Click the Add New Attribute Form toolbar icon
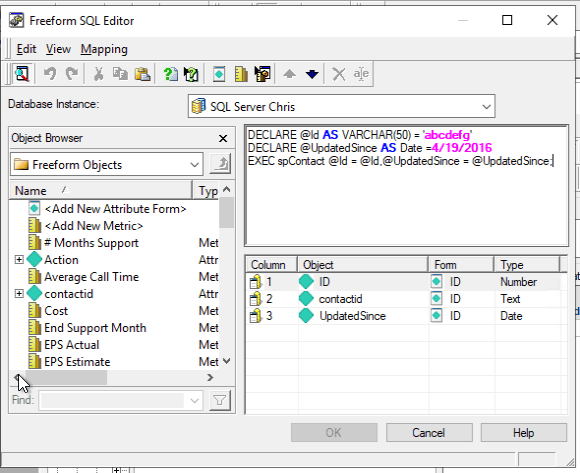 tap(219, 74)
